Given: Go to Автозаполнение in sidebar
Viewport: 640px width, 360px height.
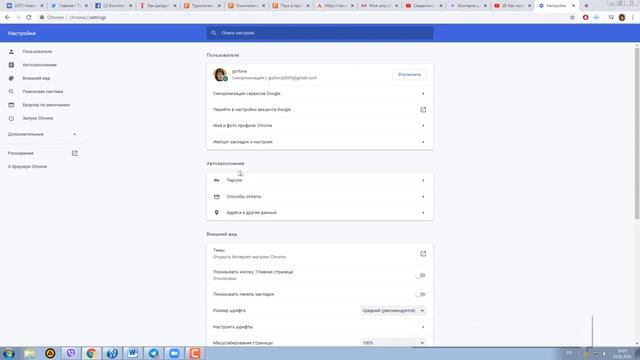Looking at the screenshot, I should 40,65.
